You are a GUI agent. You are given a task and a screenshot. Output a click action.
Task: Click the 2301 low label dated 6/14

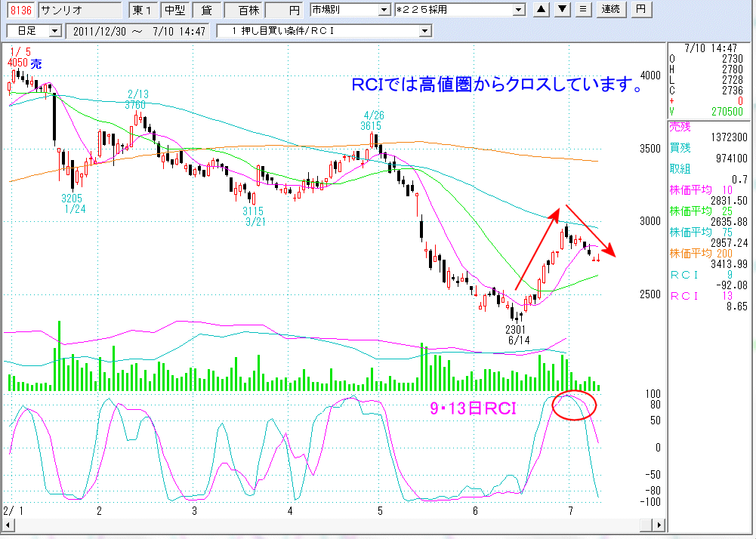(x=515, y=330)
